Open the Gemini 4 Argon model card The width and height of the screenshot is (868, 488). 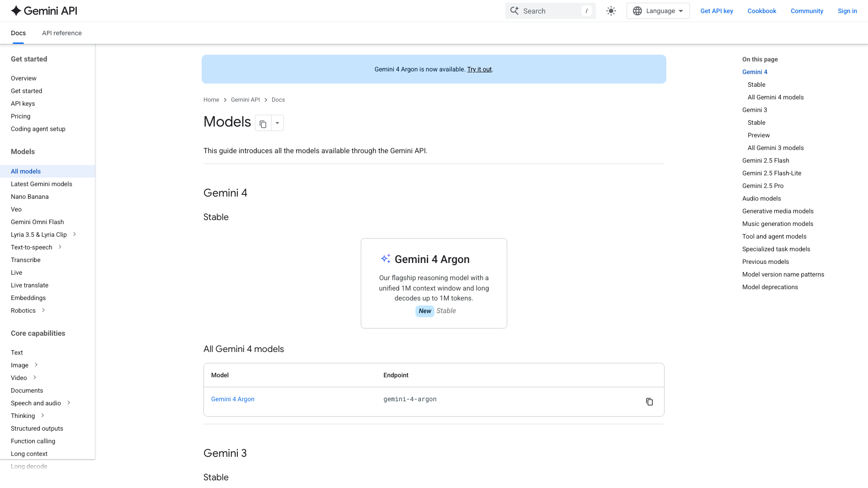[x=434, y=283]
